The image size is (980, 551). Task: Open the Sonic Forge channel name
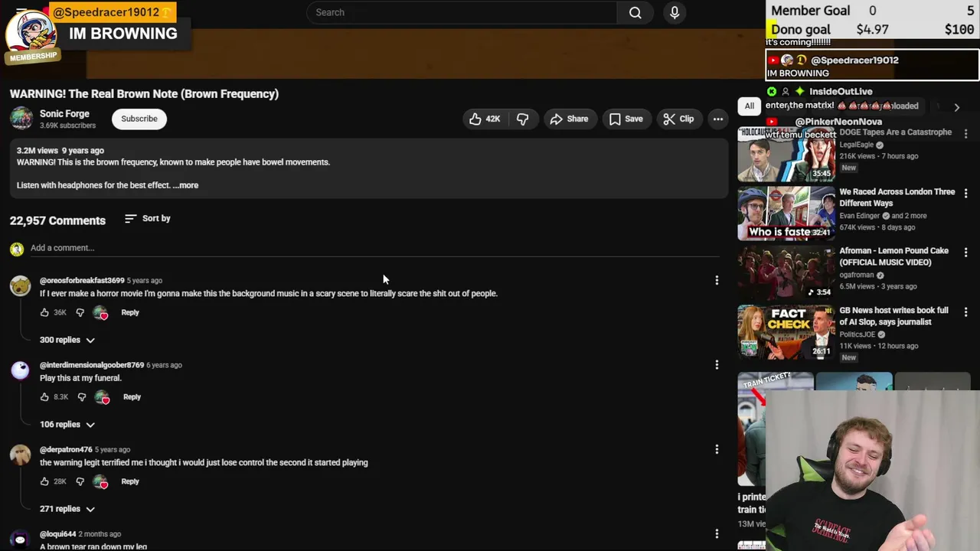[x=64, y=113]
